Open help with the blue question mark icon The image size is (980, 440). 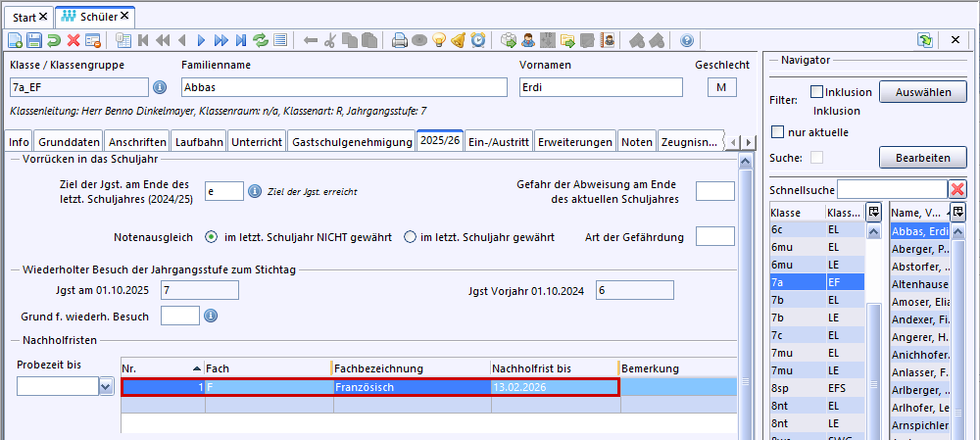coord(686,40)
